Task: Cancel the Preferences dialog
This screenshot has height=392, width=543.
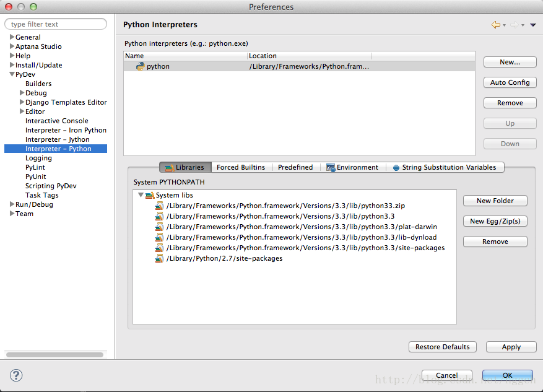Action: [x=447, y=375]
